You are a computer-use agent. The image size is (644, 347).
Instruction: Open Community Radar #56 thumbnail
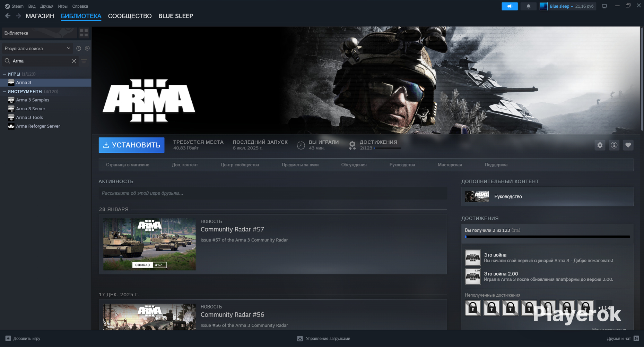[149, 317]
